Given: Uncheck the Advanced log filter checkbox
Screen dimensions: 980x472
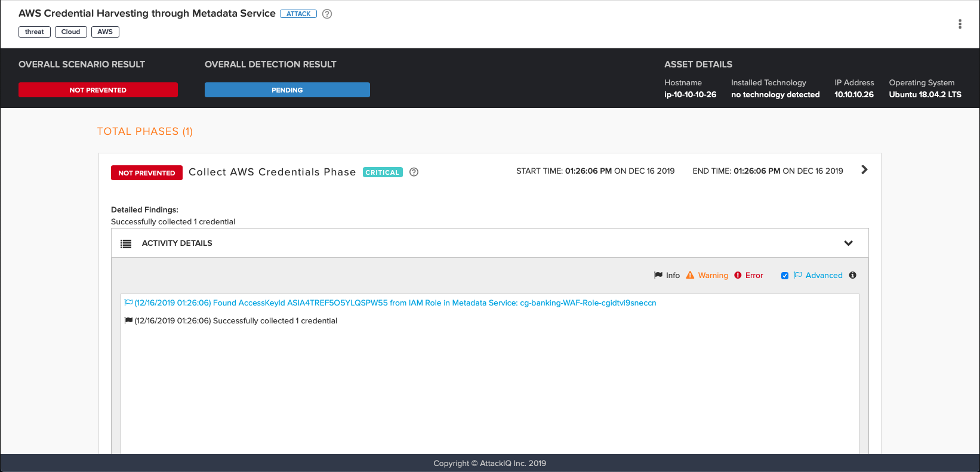Looking at the screenshot, I should click(785, 276).
